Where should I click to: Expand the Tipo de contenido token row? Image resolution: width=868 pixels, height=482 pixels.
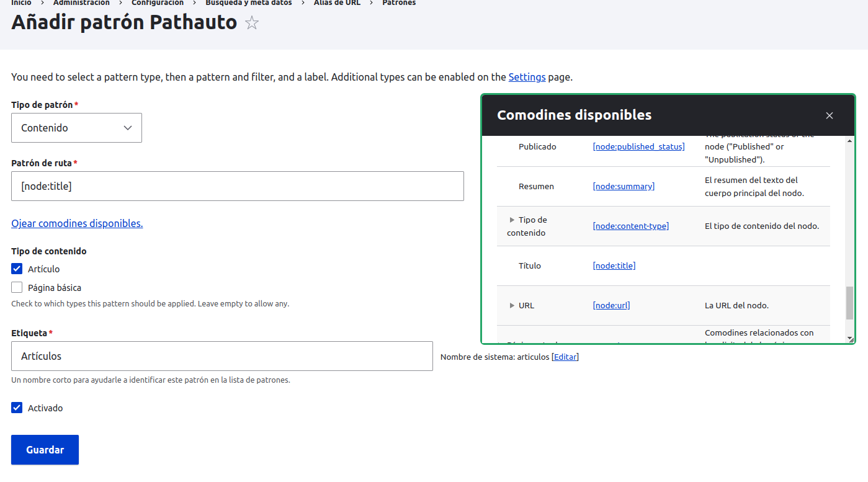pyautogui.click(x=512, y=220)
